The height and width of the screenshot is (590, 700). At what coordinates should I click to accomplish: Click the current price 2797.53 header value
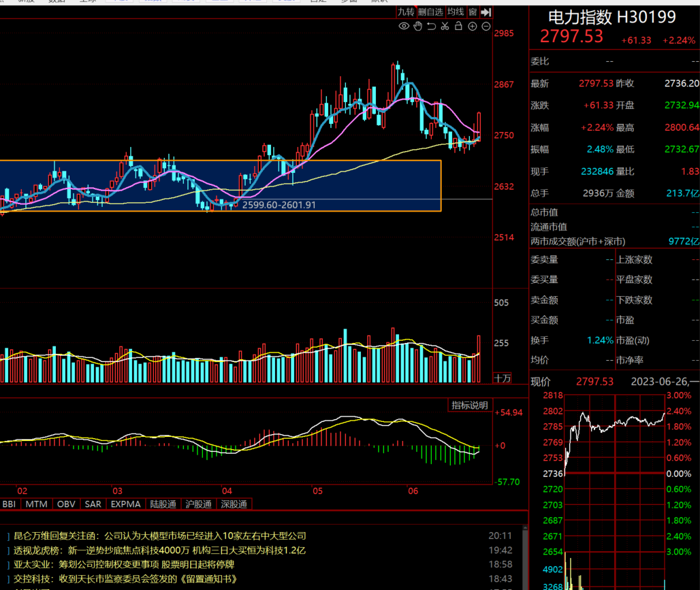coord(571,36)
